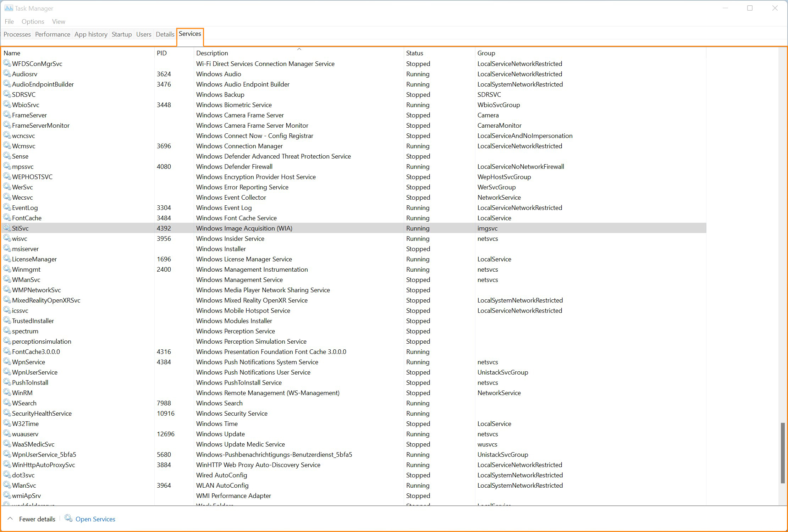Screen dimensions: 788x532
Task: Click PID 10916 of SecurityHealthService
Action: click(166, 413)
